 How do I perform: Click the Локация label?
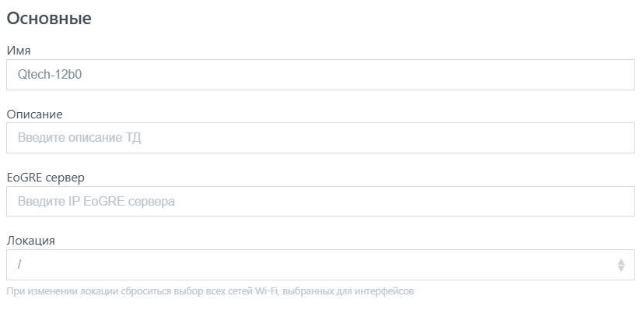tap(31, 241)
